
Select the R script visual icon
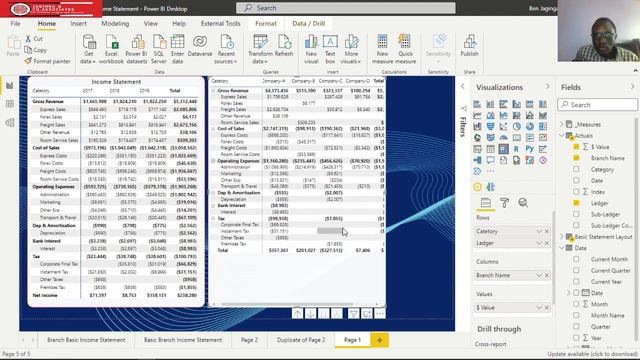pos(516,149)
